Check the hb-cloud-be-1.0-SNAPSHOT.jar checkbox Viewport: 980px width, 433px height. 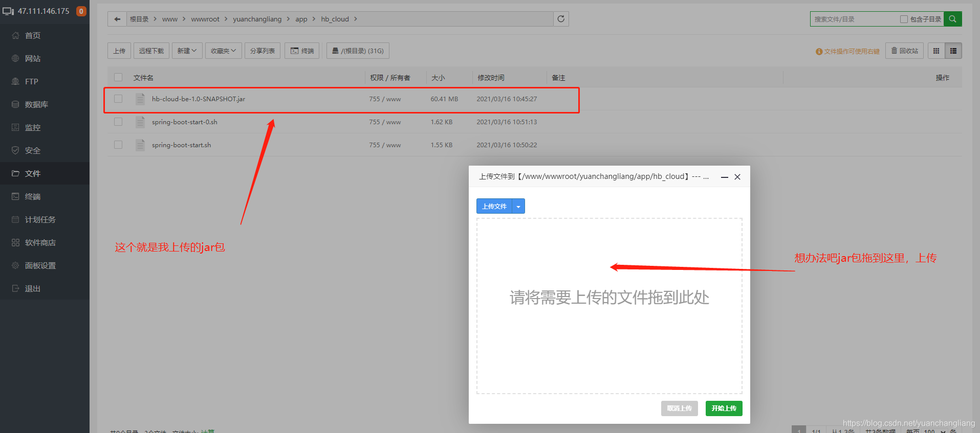118,99
